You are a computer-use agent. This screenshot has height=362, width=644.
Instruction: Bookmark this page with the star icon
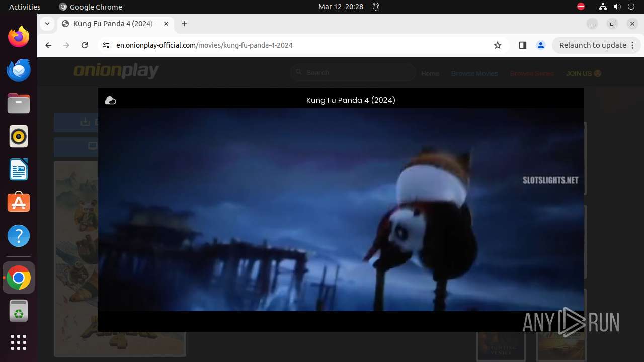coord(498,45)
